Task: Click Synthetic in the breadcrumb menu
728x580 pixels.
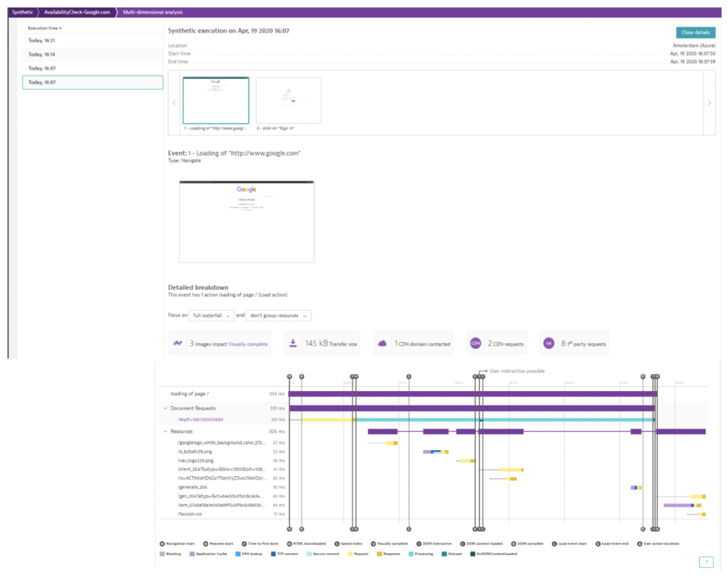Action: click(22, 11)
